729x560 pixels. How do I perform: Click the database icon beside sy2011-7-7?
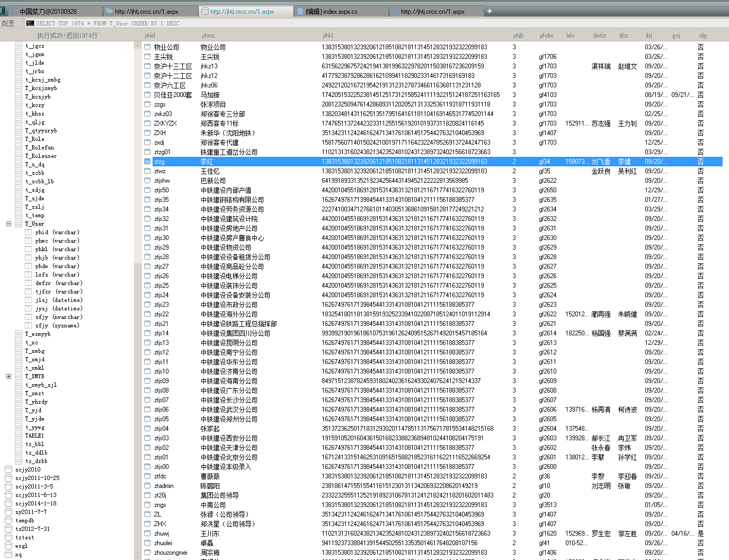click(8, 512)
